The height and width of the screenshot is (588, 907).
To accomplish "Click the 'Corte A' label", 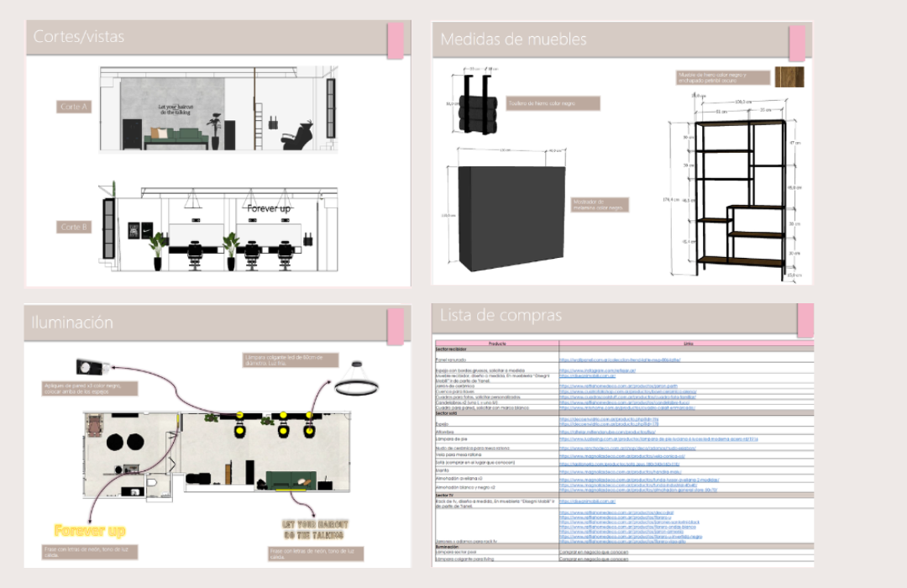I will [x=73, y=107].
